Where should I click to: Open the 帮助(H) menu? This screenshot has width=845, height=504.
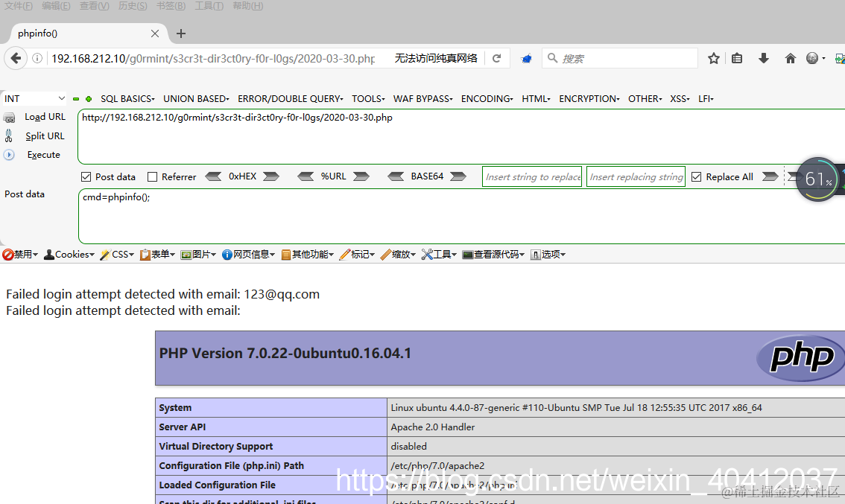point(248,6)
